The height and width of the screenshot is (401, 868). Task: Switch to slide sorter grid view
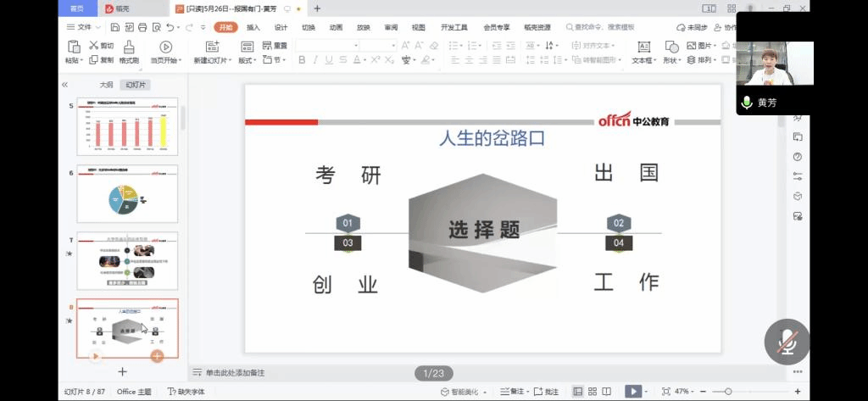[x=594, y=392]
